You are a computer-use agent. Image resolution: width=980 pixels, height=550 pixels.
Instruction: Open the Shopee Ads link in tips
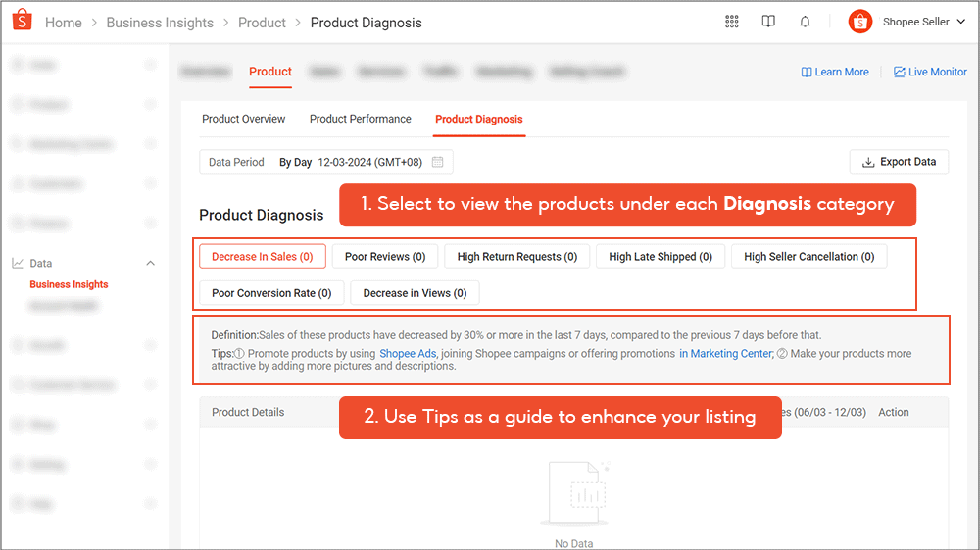[x=408, y=353]
